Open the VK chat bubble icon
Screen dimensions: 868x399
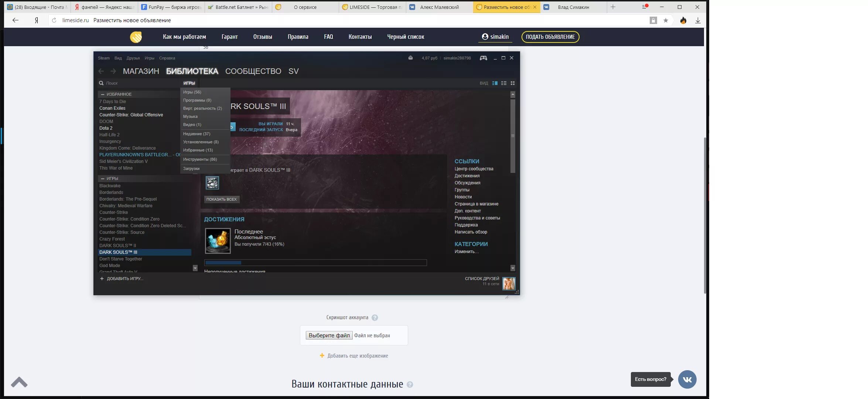(x=687, y=379)
